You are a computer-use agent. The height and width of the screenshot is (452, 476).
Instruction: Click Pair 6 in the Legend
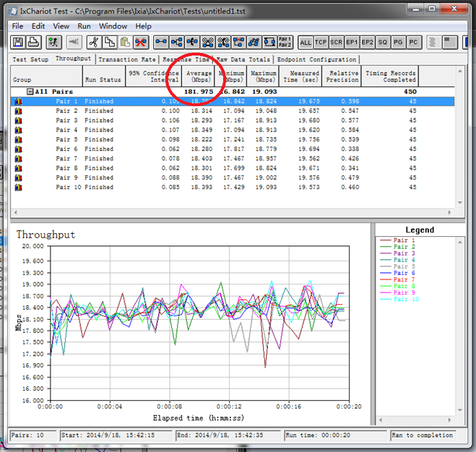pyautogui.click(x=398, y=273)
